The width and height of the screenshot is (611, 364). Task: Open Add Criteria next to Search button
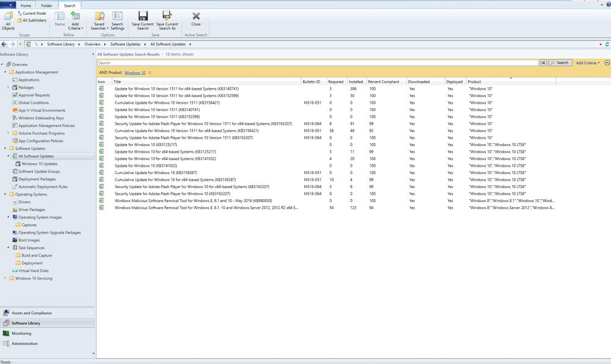tap(588, 63)
